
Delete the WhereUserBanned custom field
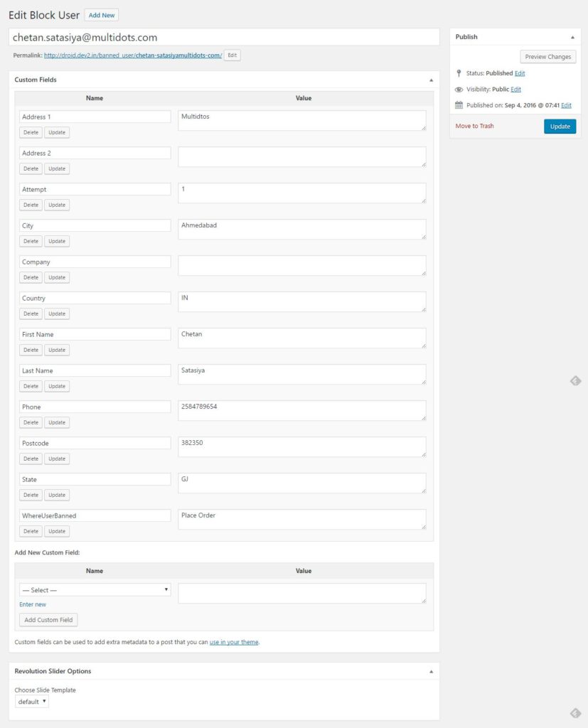coord(31,531)
